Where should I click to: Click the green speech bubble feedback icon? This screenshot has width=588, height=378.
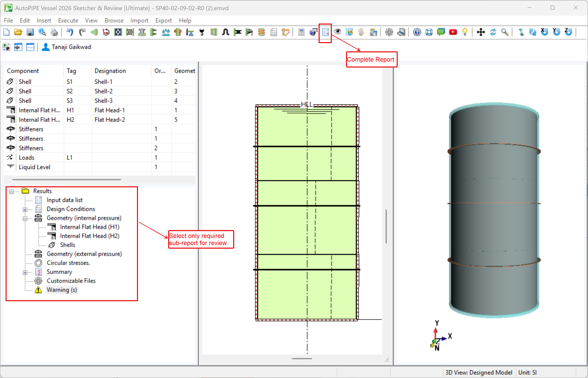coord(441,32)
